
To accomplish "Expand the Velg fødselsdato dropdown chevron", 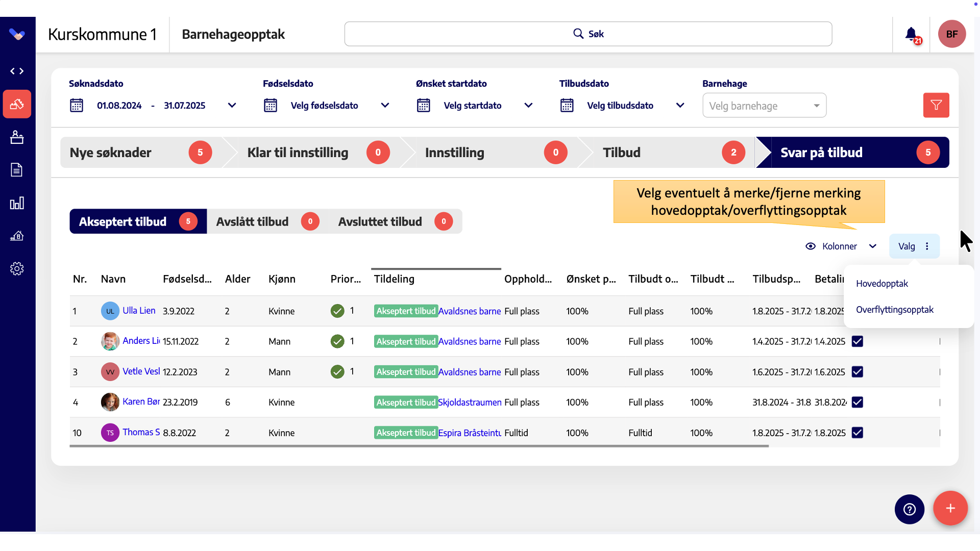I will click(x=385, y=106).
